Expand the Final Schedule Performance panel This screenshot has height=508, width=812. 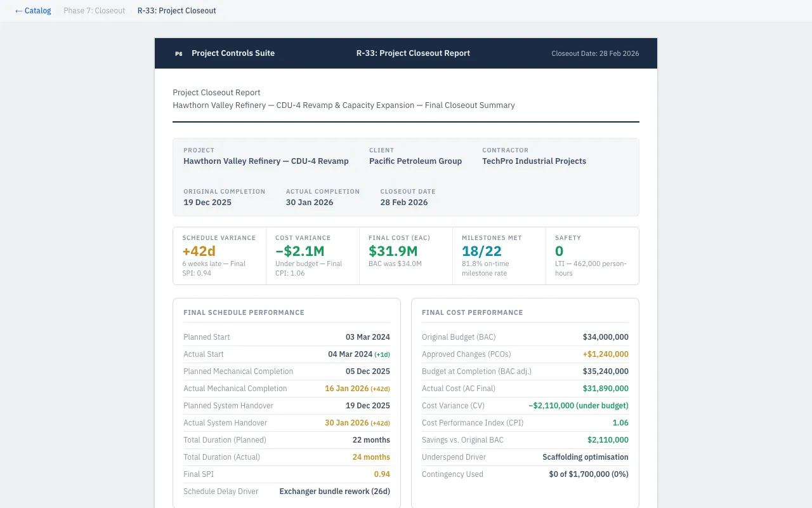click(x=244, y=312)
